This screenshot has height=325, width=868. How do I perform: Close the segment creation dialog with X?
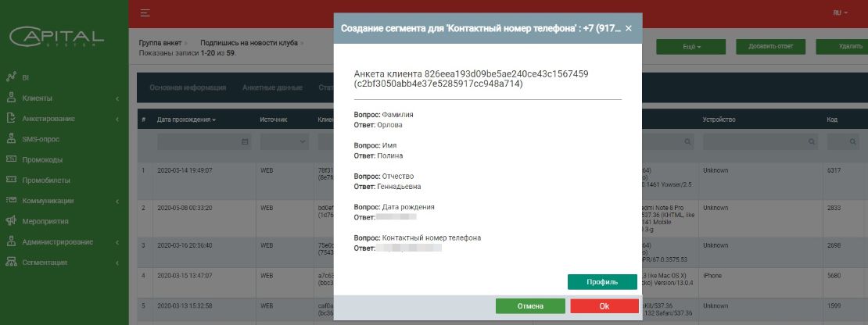[x=628, y=28]
